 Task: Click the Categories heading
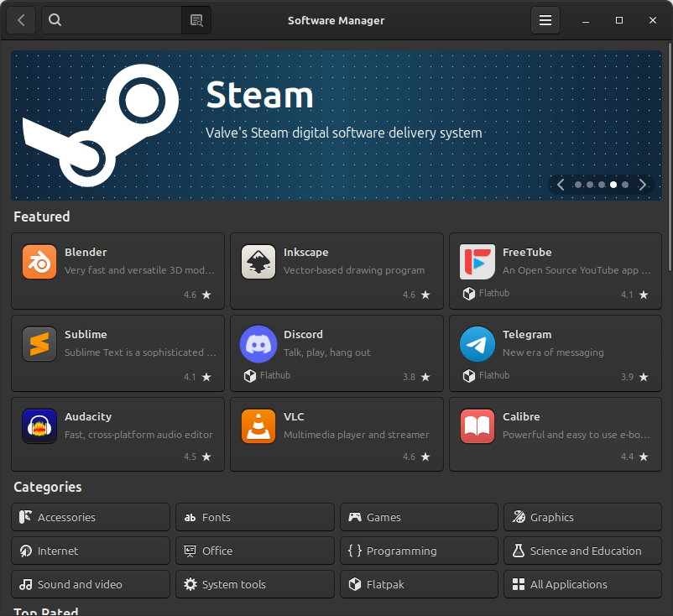coord(48,488)
